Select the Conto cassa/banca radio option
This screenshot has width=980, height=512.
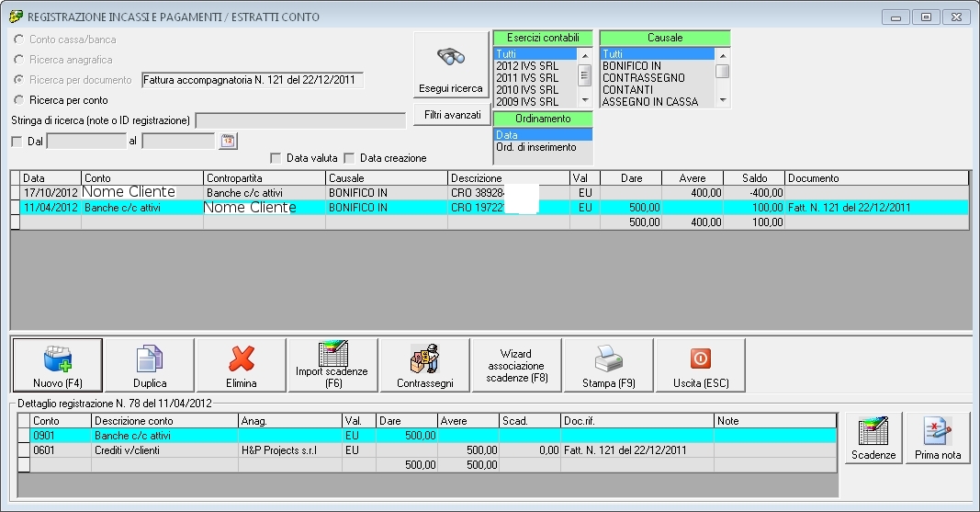coord(18,40)
